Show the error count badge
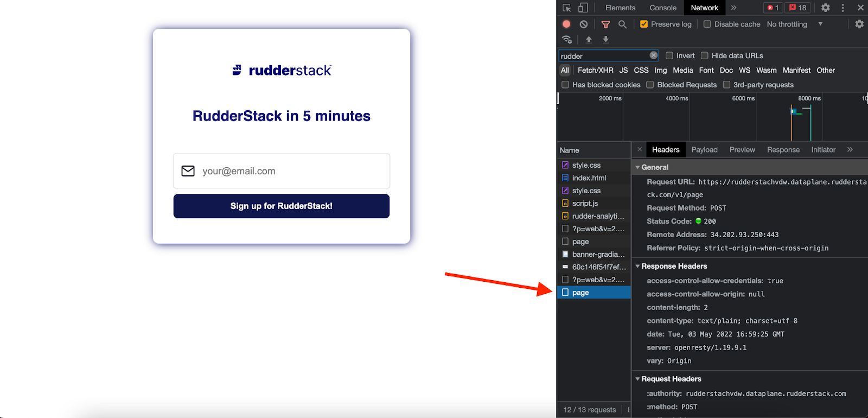This screenshot has width=868, height=418. pos(773,8)
